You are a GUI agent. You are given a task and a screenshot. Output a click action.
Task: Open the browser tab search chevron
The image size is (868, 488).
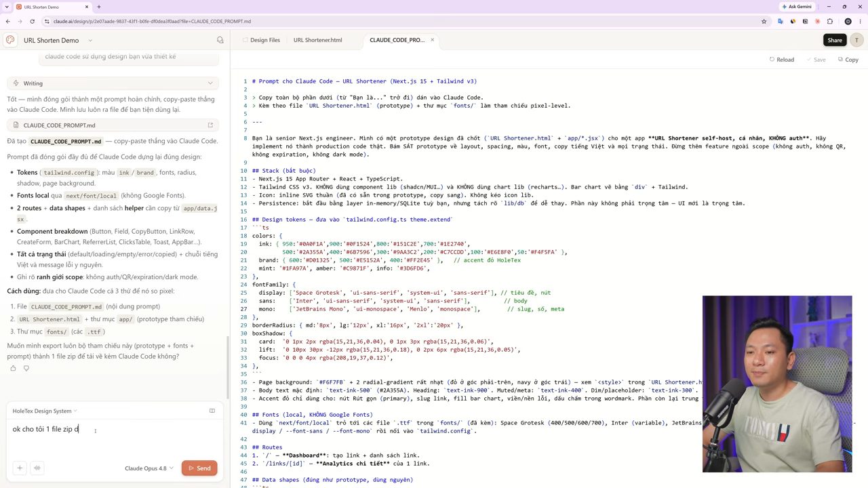(x=7, y=7)
